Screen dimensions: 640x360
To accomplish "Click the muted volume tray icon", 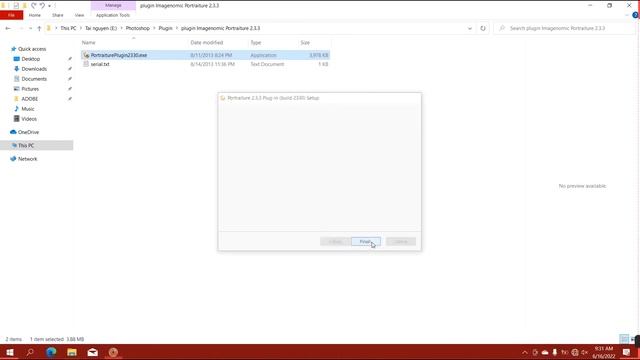I will 584,352.
